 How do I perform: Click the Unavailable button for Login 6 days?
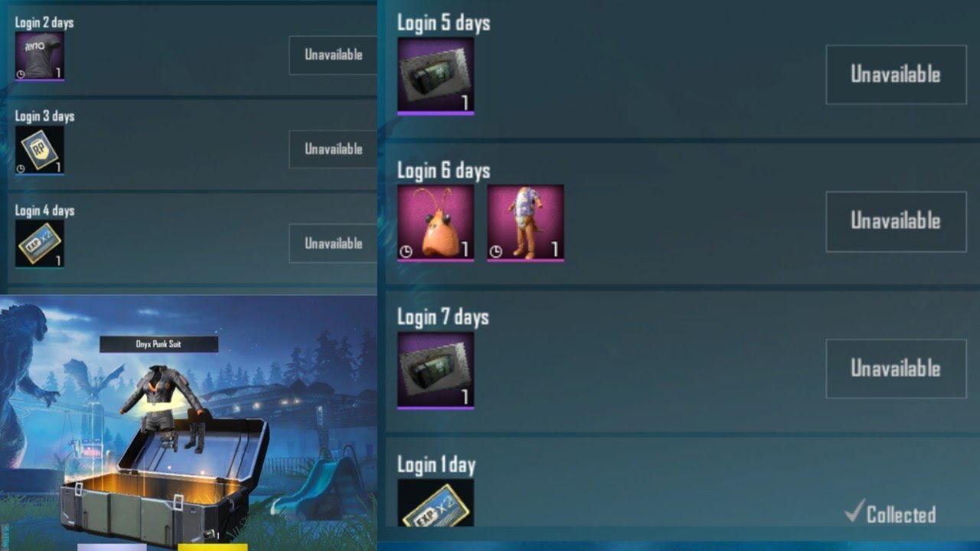[896, 221]
